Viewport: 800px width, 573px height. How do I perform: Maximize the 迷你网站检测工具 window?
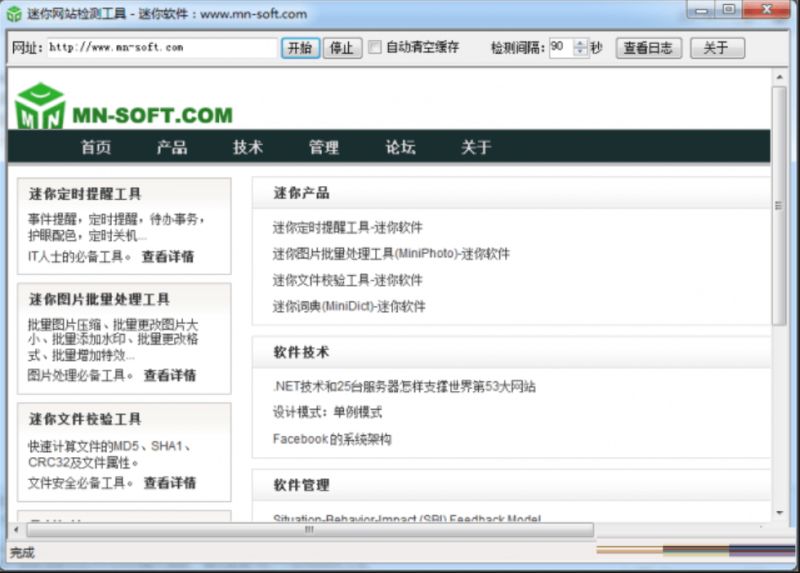tap(730, 10)
